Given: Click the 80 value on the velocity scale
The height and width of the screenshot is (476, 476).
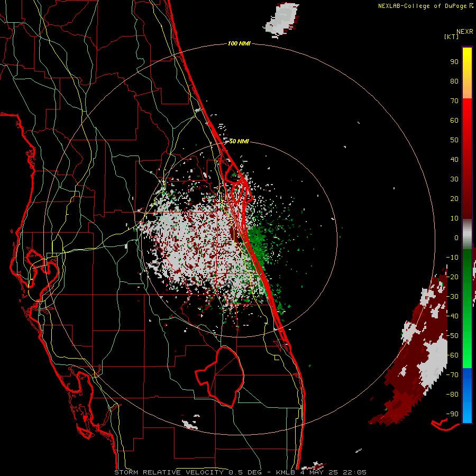Looking at the screenshot, I should click(x=454, y=81).
